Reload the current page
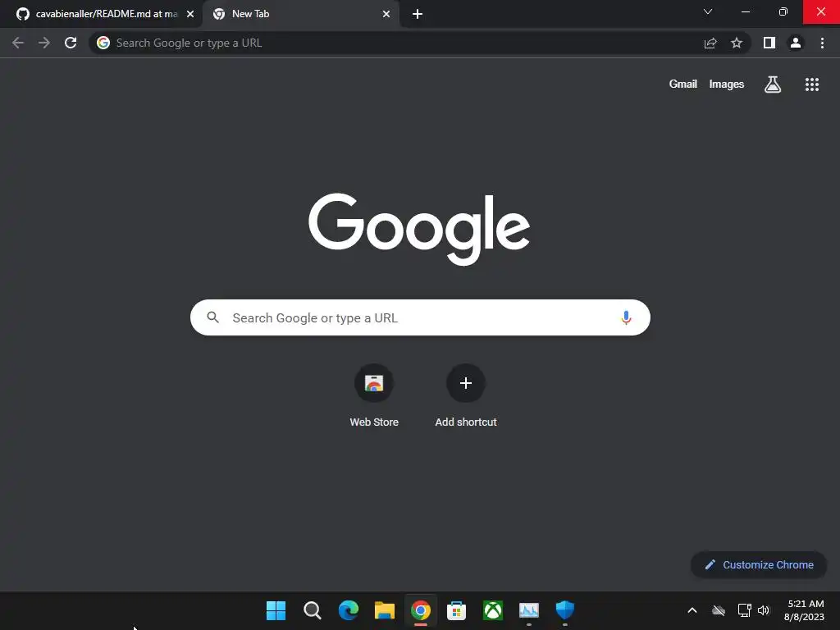Image resolution: width=840 pixels, height=630 pixels. 71,43
